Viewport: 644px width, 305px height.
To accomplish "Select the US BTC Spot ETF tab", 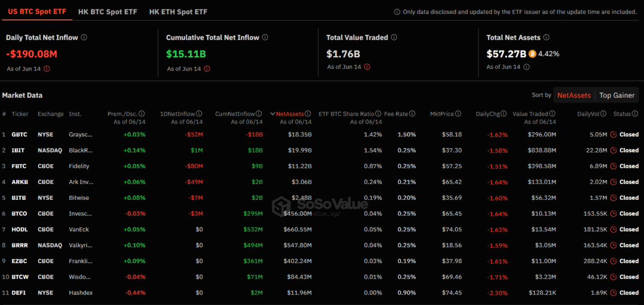I will (x=37, y=10).
